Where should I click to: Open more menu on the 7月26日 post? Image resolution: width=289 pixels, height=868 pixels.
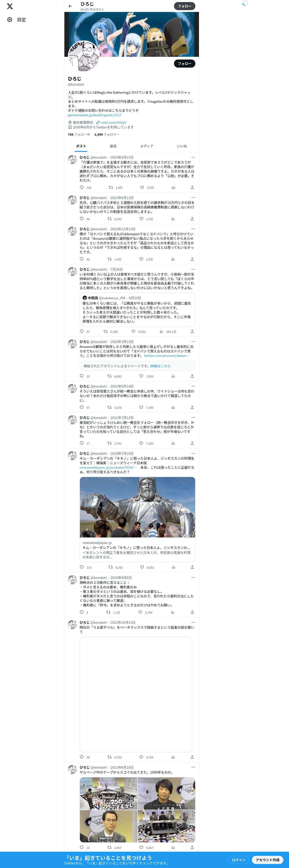click(x=193, y=269)
